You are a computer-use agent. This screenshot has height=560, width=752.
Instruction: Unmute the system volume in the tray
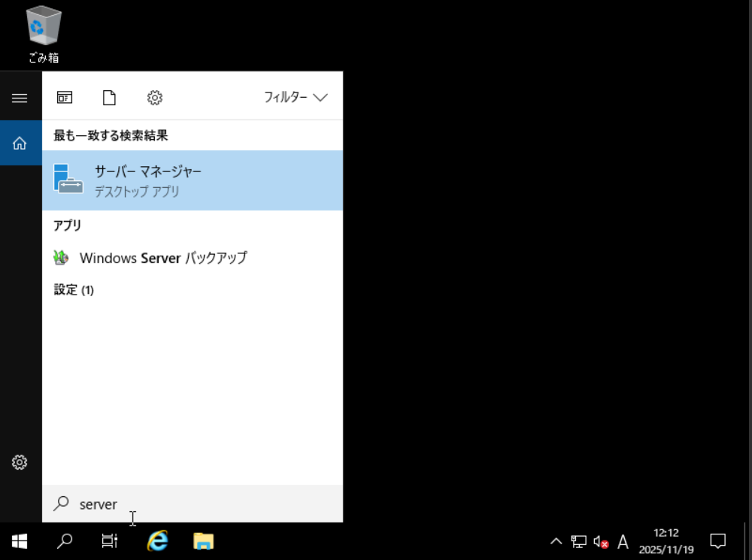click(600, 541)
